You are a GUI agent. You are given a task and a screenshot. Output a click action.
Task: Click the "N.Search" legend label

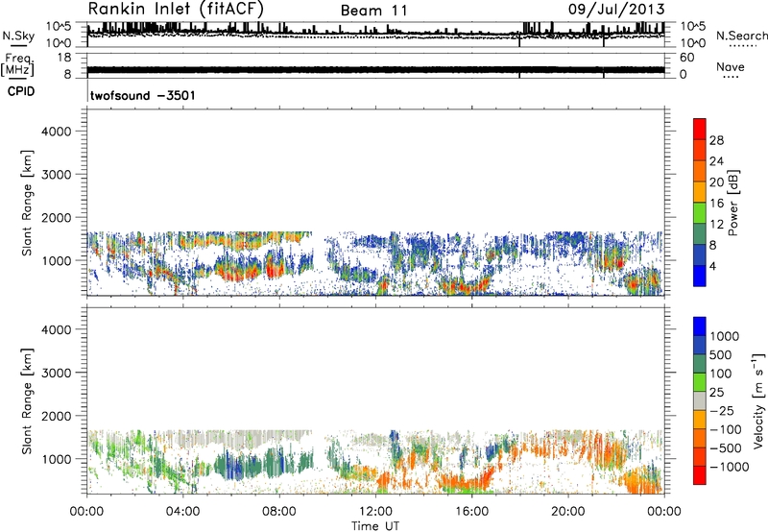click(741, 36)
